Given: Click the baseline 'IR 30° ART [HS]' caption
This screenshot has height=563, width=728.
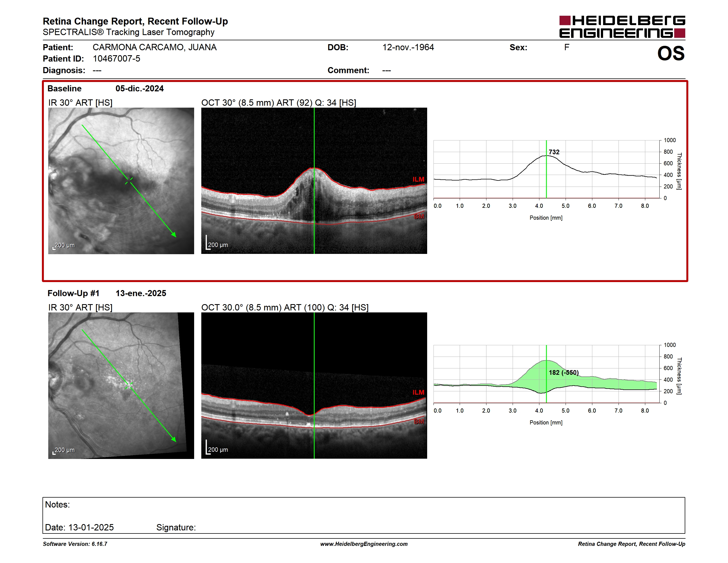Looking at the screenshot, I should pos(80,103).
